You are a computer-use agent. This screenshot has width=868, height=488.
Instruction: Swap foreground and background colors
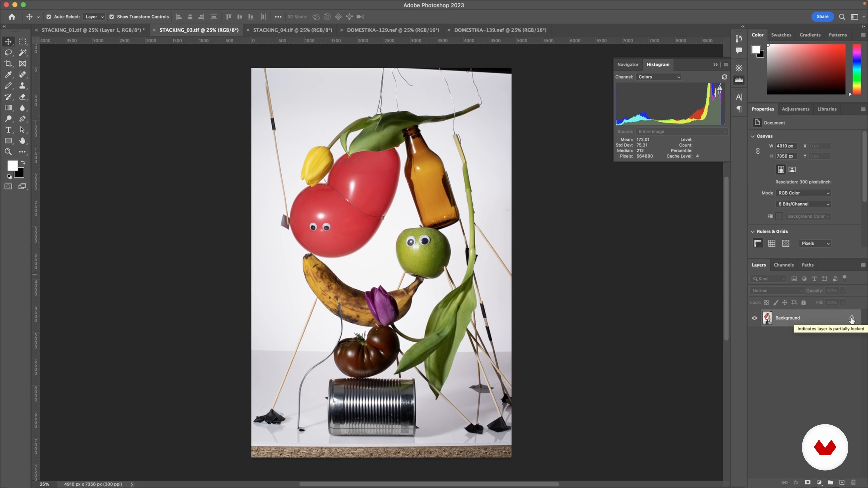[23, 163]
